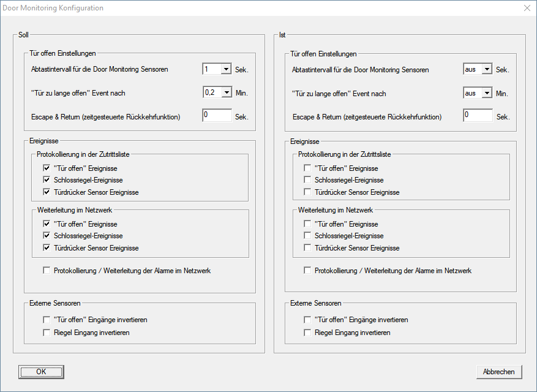Disable Soll Weiterleitung Türdrücker Sensor Ereignisse
Screen dimensions: 537x392
[x=47, y=248]
